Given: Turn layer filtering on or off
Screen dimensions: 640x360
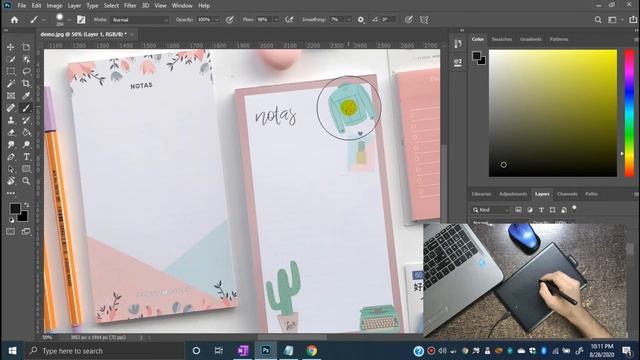Looking at the screenshot, I should click(x=574, y=208).
